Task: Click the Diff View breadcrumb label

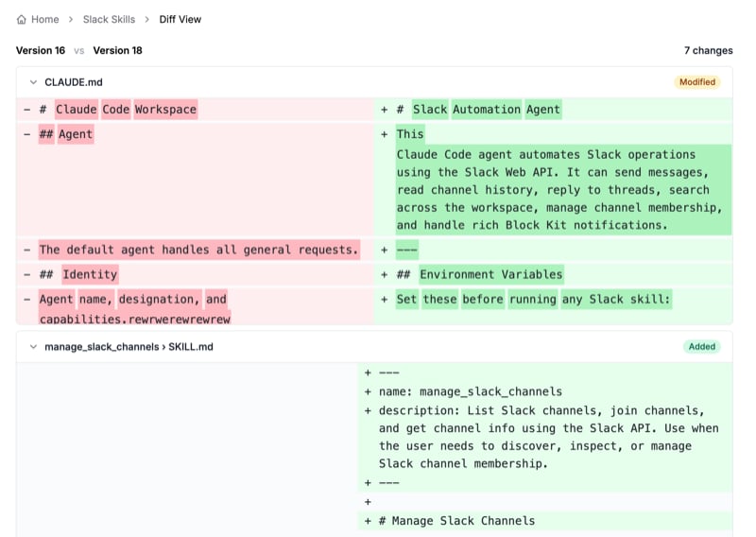Action: (x=180, y=19)
